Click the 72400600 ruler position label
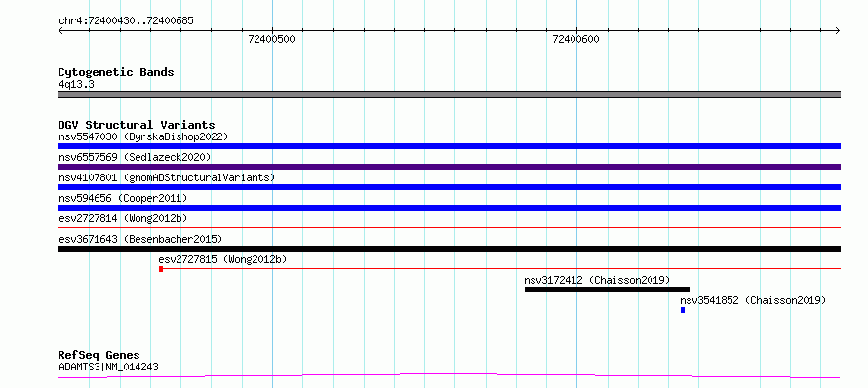Viewport: 868px width, 388px height. tap(575, 39)
